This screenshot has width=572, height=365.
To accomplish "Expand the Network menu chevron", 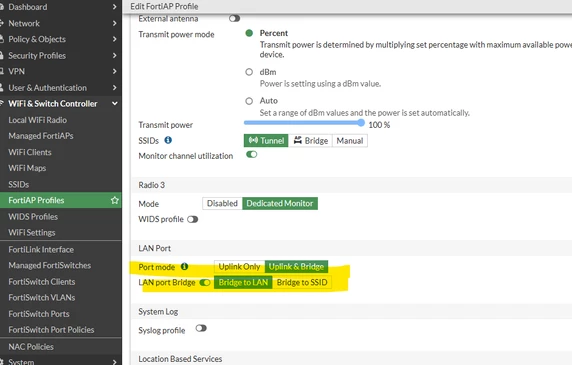I will (115, 23).
